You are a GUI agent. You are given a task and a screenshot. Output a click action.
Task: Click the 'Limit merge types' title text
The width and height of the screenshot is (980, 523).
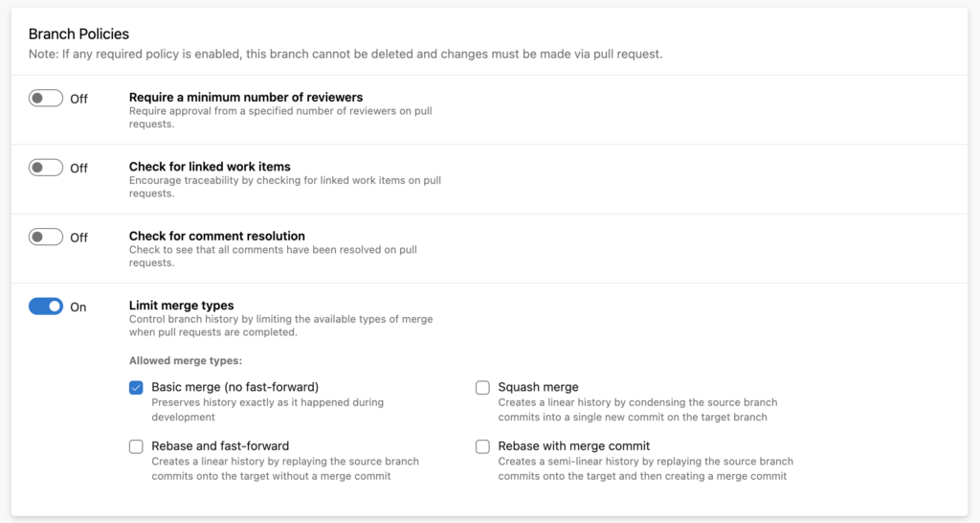click(x=182, y=306)
